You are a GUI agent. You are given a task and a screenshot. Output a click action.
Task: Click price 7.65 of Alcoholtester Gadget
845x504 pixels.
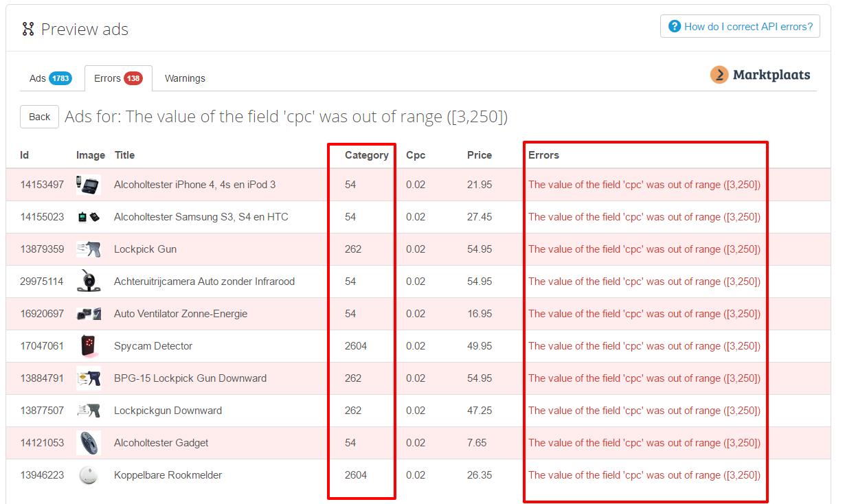(477, 443)
